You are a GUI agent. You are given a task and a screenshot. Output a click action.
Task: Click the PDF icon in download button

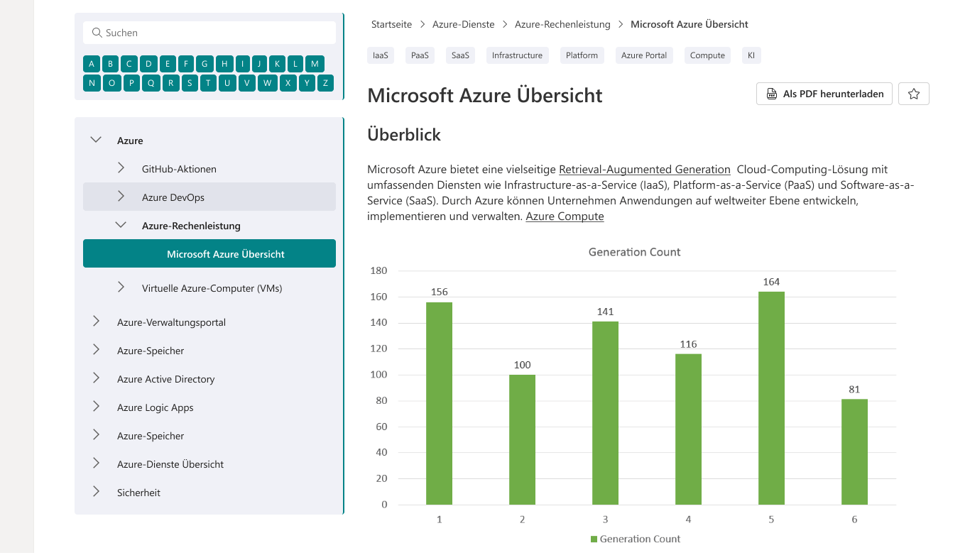click(772, 94)
